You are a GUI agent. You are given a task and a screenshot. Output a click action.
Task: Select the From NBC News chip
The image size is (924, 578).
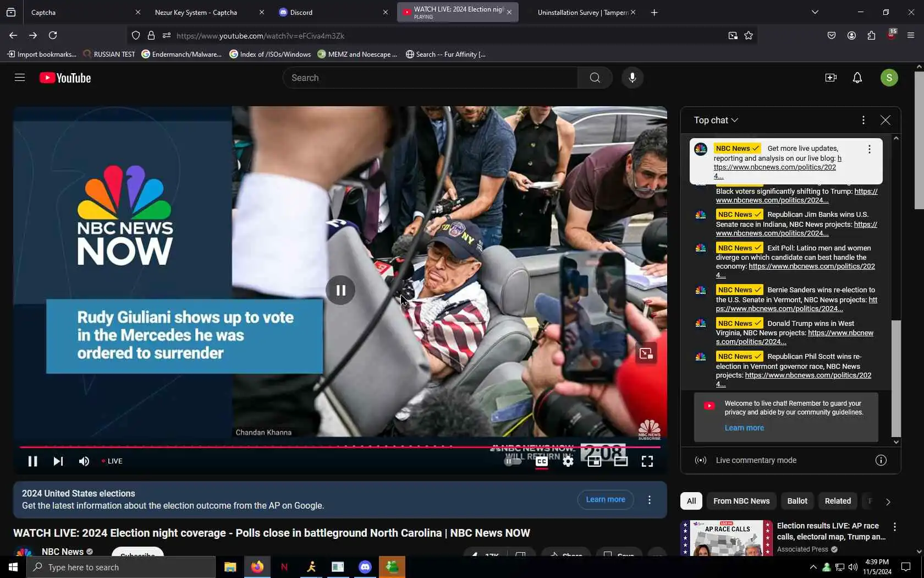[x=741, y=501]
